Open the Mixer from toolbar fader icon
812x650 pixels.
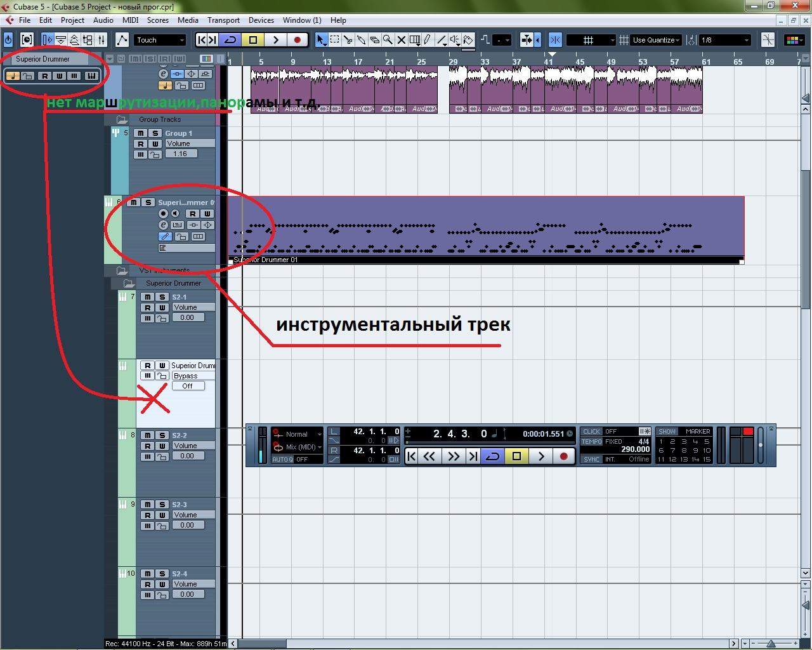click(101, 40)
